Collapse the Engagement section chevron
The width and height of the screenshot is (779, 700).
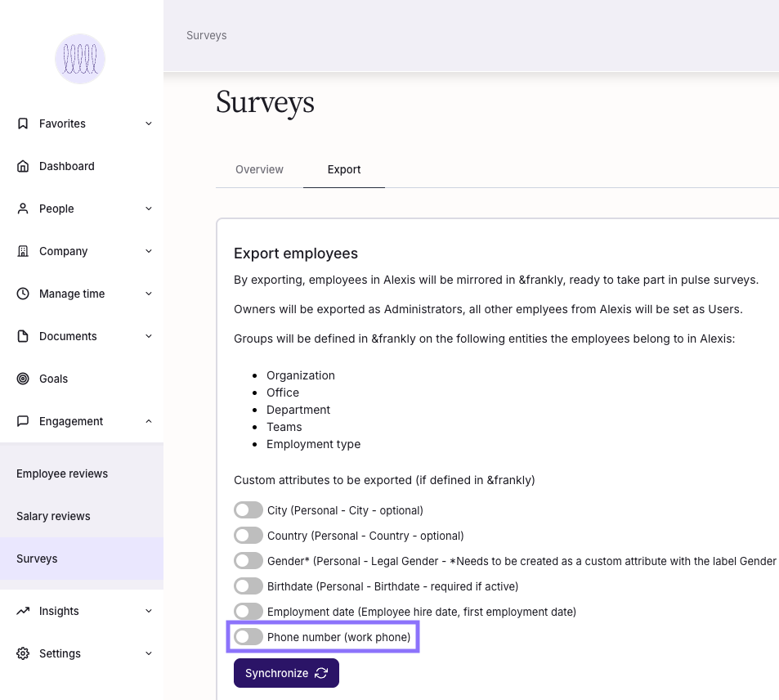(149, 421)
